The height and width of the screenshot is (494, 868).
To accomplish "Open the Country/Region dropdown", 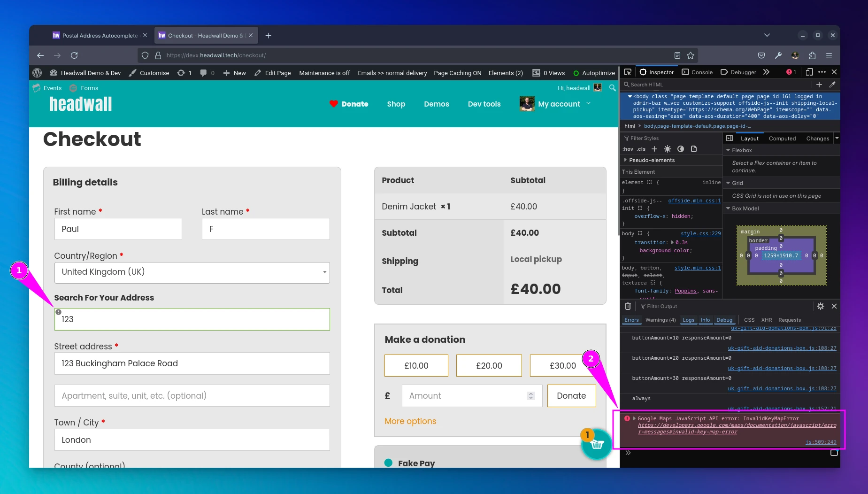I will [192, 272].
